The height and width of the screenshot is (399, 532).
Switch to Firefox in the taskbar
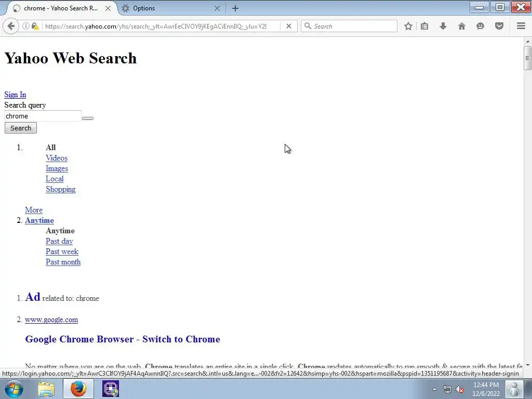[x=78, y=389]
